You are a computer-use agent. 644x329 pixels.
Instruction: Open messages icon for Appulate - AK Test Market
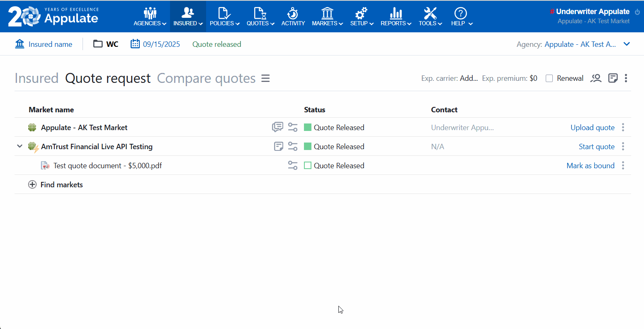(x=278, y=127)
